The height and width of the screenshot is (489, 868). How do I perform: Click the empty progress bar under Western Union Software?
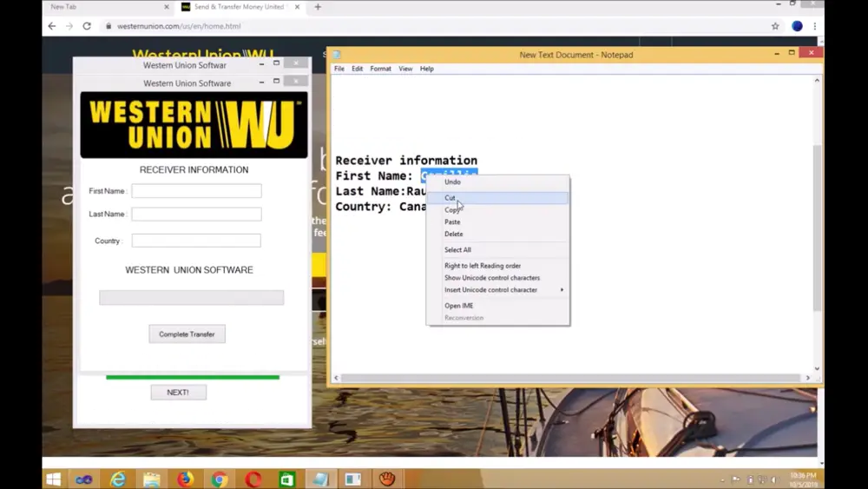click(x=191, y=298)
